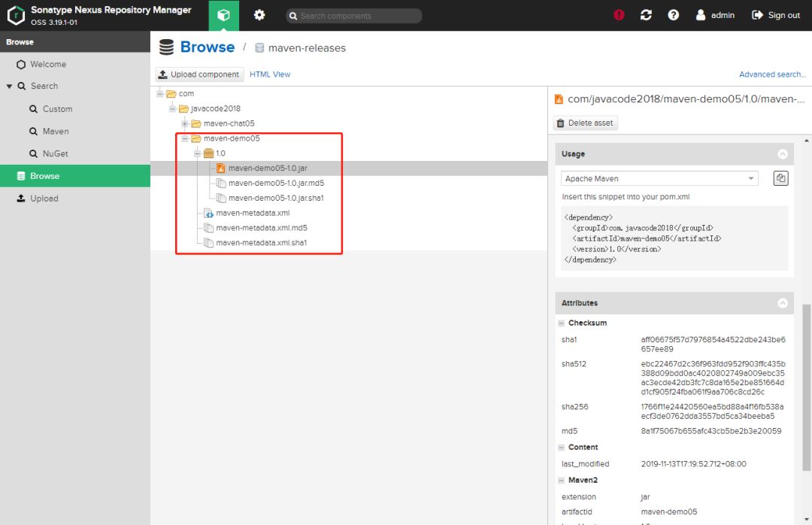Screen dimensions: 812x525
Task: Copy the dependency snippet to clipboard
Action: (x=780, y=178)
